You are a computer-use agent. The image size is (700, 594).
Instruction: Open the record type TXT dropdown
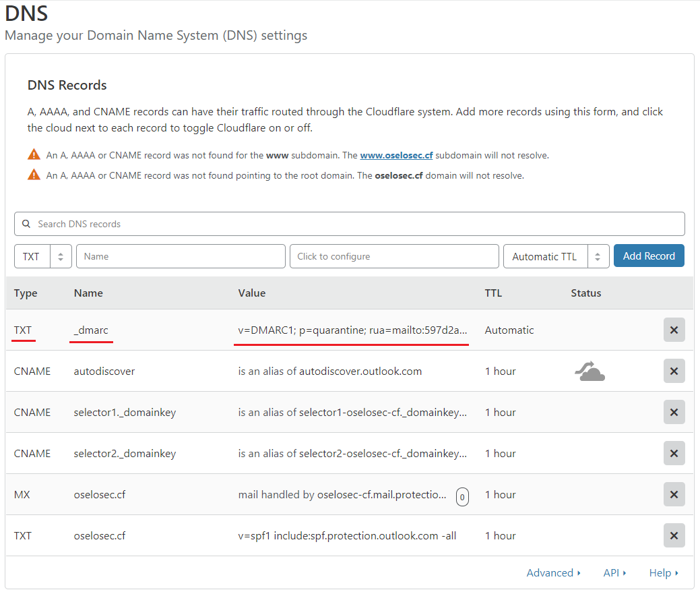[x=43, y=256]
